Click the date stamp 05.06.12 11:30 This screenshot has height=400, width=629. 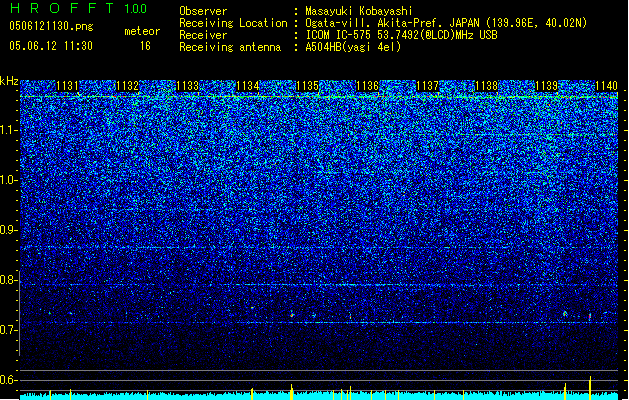tap(51, 46)
